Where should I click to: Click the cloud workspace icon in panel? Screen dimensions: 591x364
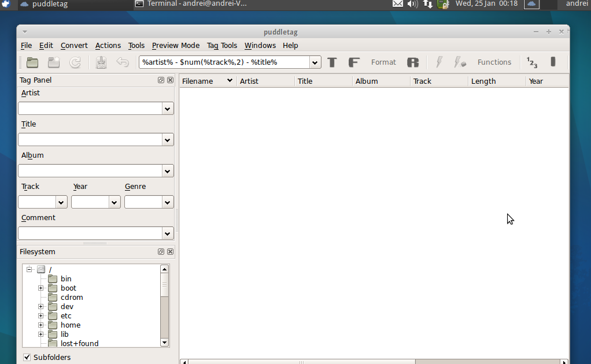[531, 4]
